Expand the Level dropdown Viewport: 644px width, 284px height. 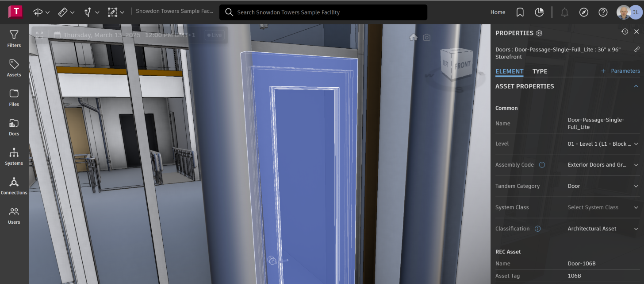point(636,144)
